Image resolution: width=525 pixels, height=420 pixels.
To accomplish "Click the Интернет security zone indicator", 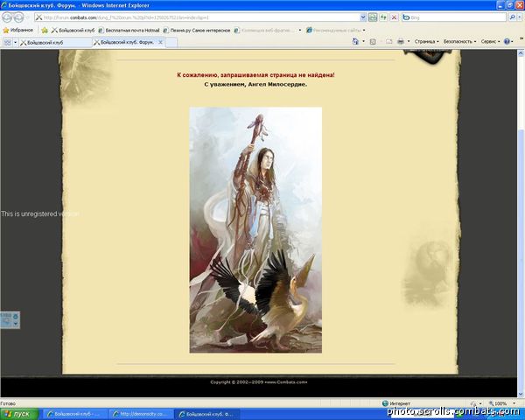I will pyautogui.click(x=396, y=403).
